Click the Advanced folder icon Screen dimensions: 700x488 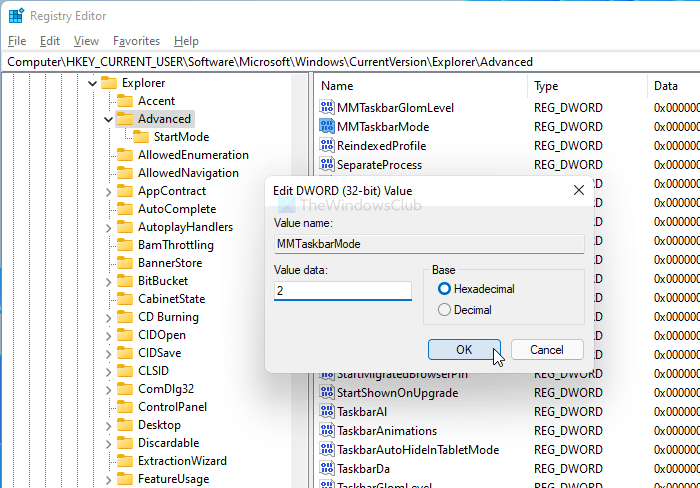tap(125, 119)
